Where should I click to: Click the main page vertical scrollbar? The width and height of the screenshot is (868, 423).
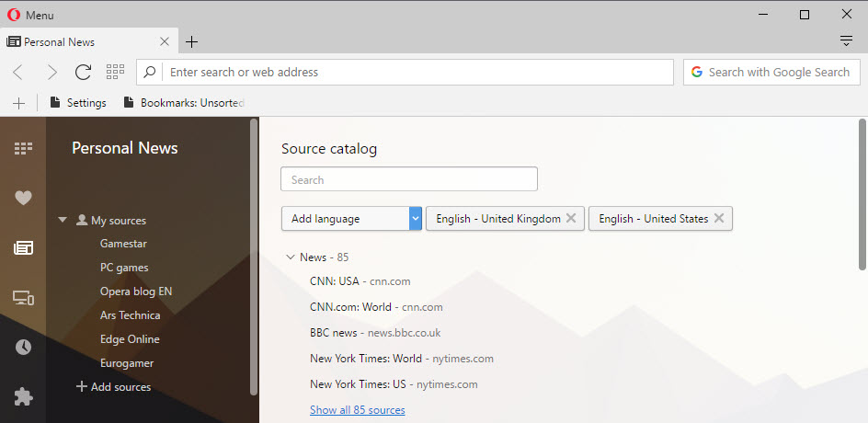862,194
